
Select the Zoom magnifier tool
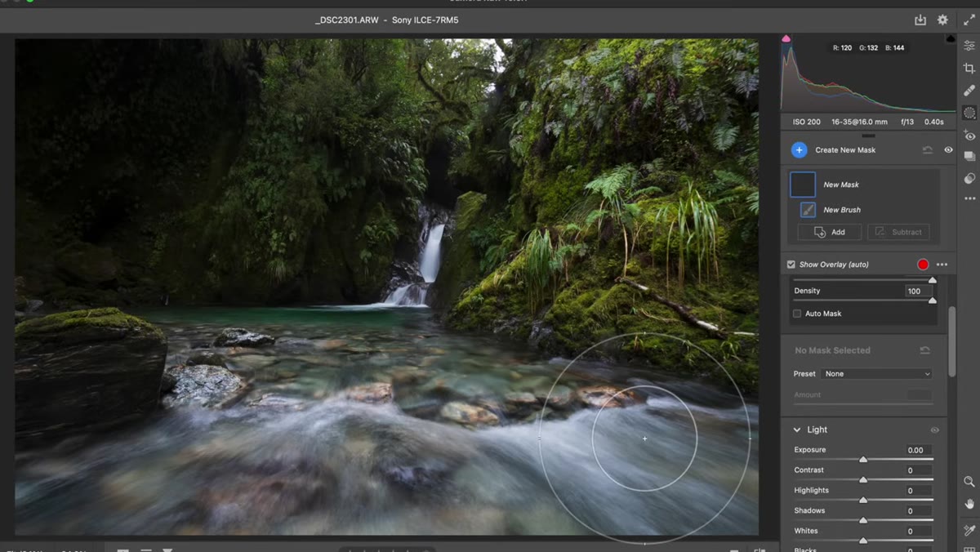(x=969, y=482)
